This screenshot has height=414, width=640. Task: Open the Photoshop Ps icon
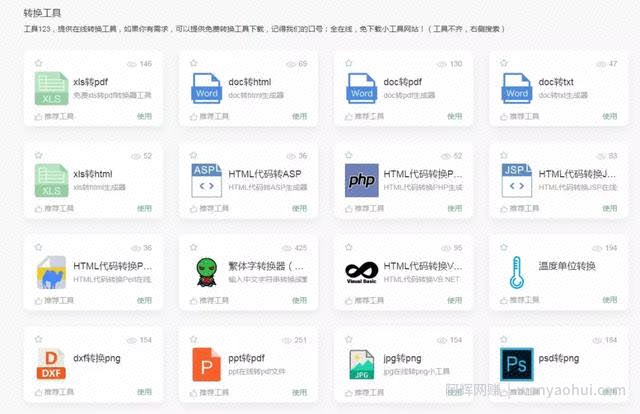pyautogui.click(x=517, y=364)
